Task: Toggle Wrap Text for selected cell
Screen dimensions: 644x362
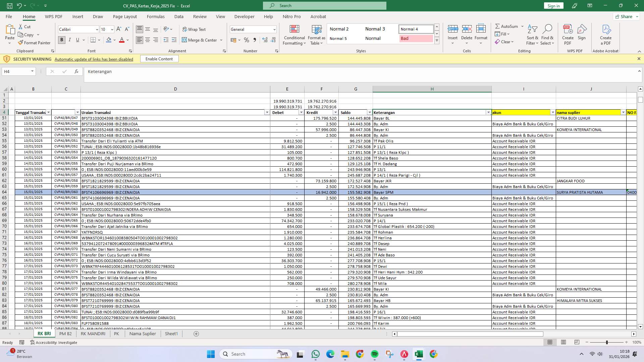Action: point(194,29)
